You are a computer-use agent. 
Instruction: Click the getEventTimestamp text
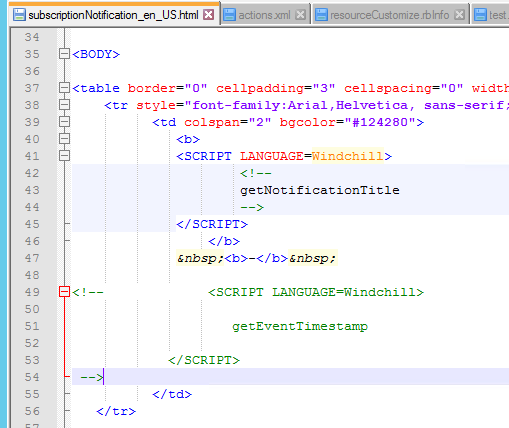pos(300,326)
